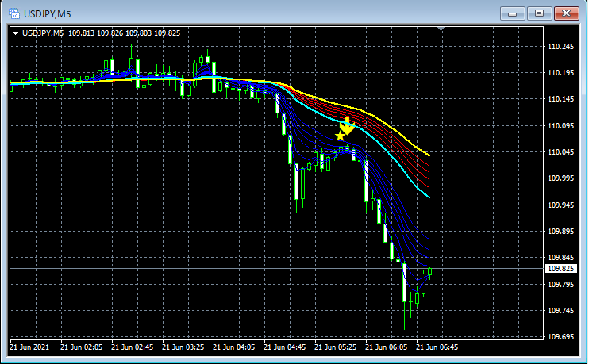The image size is (589, 364).
Task: Click price scale value 110.195
Action: pyautogui.click(x=561, y=73)
